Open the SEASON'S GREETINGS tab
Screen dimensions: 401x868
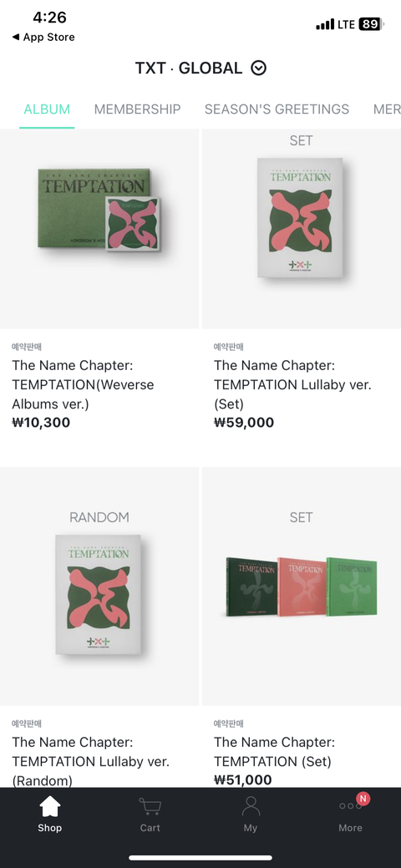[x=277, y=109]
